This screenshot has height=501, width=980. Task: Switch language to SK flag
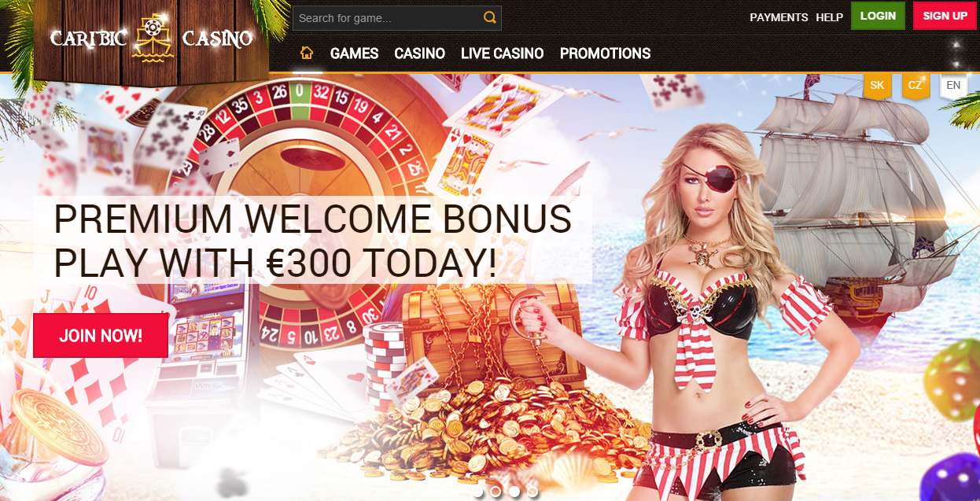877,86
